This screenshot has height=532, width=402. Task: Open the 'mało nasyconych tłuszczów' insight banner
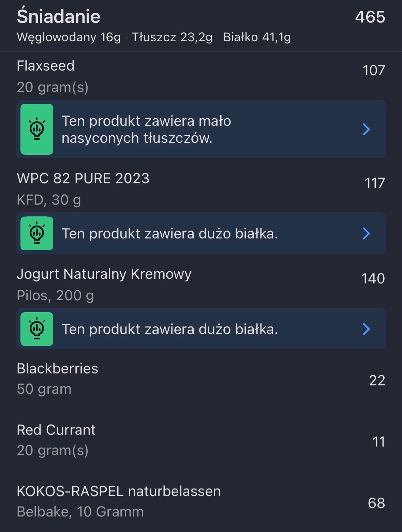(x=146, y=130)
